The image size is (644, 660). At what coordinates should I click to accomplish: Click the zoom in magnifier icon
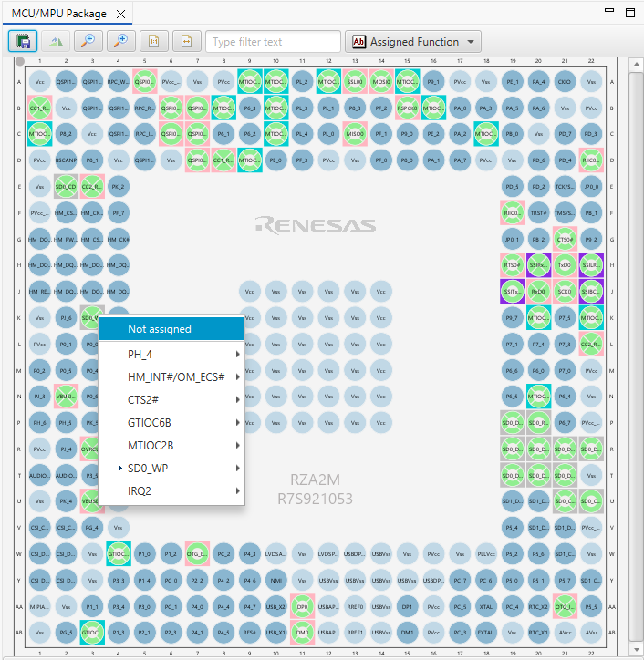click(119, 42)
